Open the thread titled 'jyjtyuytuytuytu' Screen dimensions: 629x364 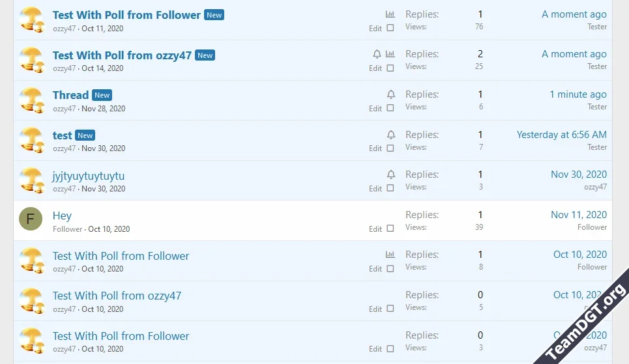(89, 176)
